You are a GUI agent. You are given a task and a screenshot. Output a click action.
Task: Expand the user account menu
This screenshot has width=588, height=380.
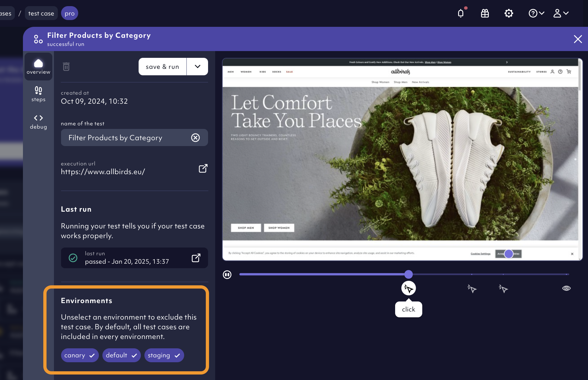tap(561, 13)
